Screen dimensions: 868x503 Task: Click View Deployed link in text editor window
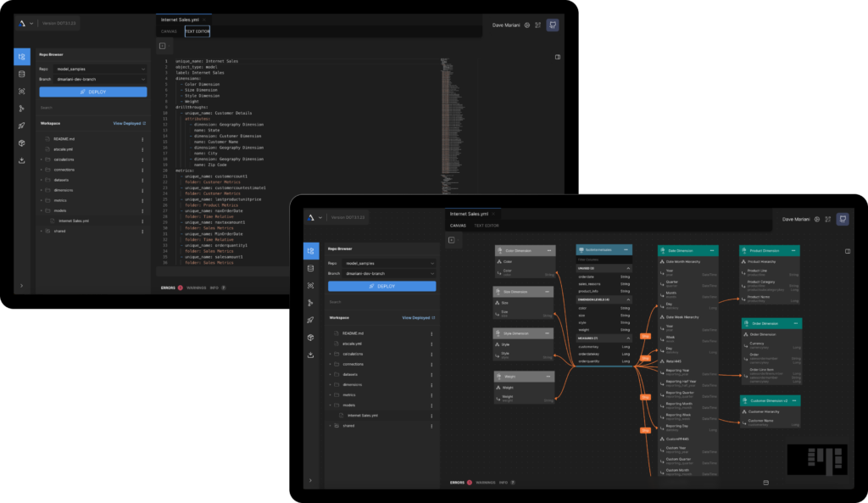pos(129,124)
